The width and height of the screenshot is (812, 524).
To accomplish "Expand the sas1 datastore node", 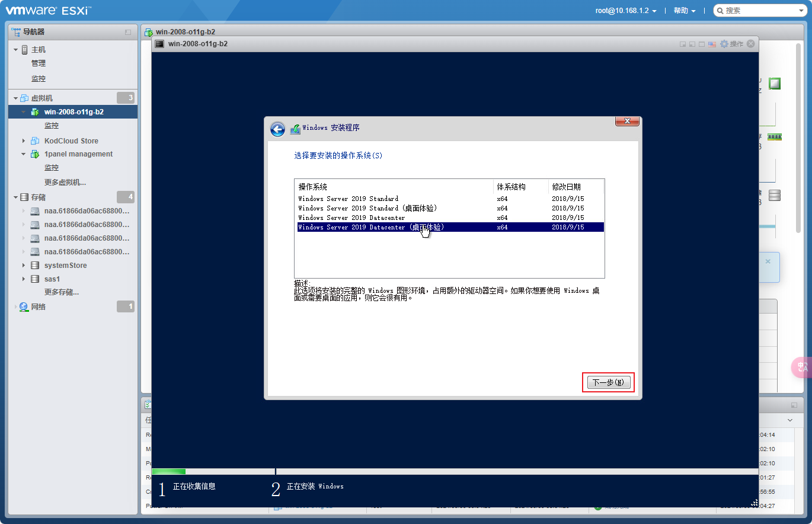I will click(24, 279).
